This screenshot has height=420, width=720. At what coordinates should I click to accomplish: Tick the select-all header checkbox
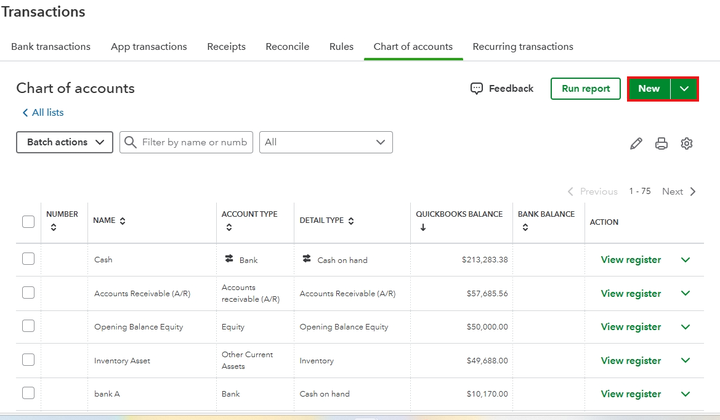coord(28,222)
